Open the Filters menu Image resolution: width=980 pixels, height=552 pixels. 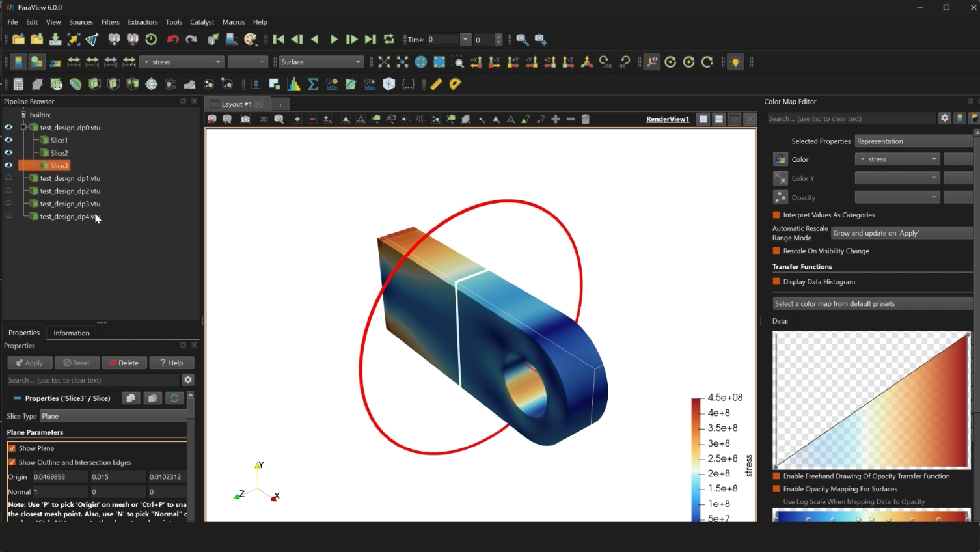click(110, 22)
